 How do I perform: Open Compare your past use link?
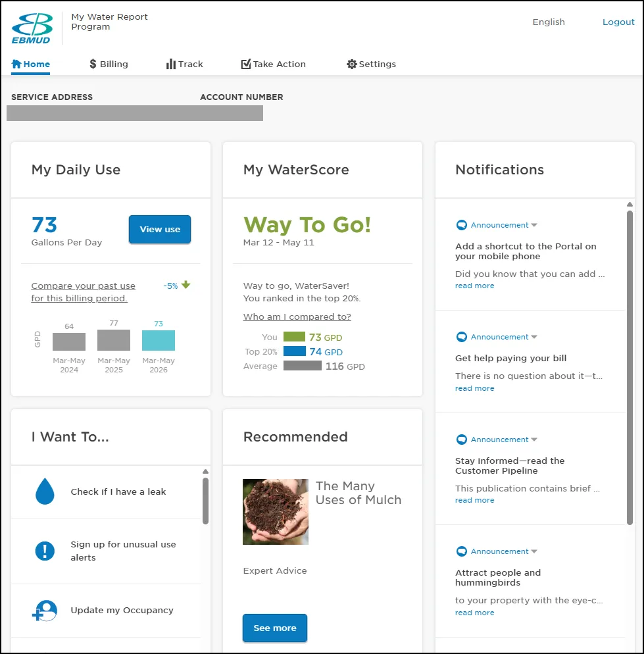83,292
